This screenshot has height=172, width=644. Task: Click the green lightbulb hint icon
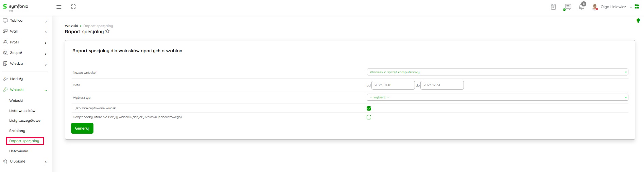click(638, 21)
